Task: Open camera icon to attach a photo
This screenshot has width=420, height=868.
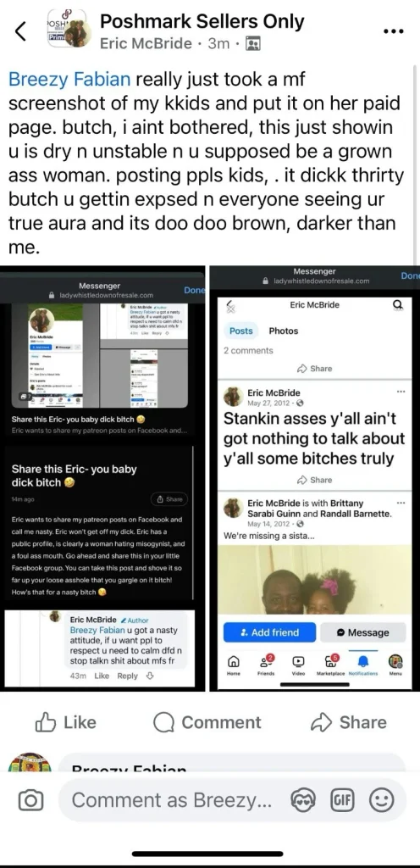Action: point(31,800)
